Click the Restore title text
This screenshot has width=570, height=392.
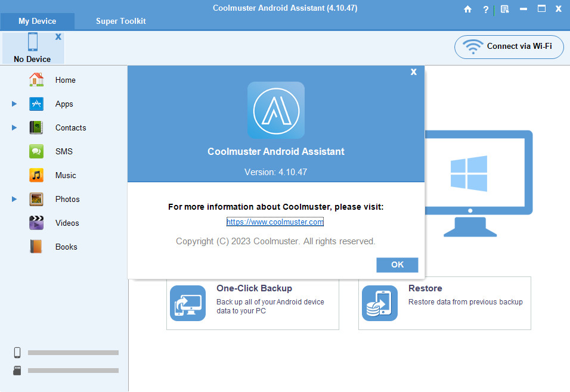click(x=425, y=288)
